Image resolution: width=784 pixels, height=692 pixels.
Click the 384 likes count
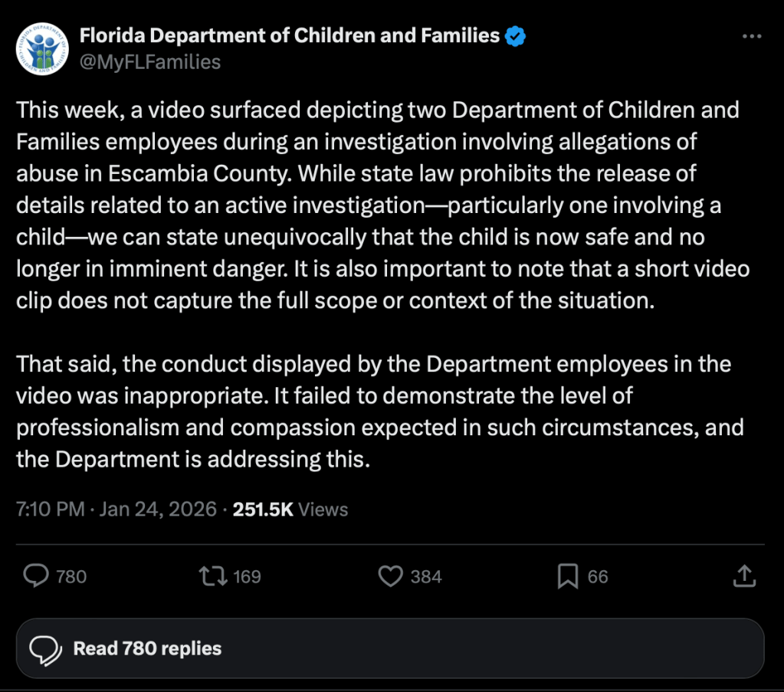(426, 576)
